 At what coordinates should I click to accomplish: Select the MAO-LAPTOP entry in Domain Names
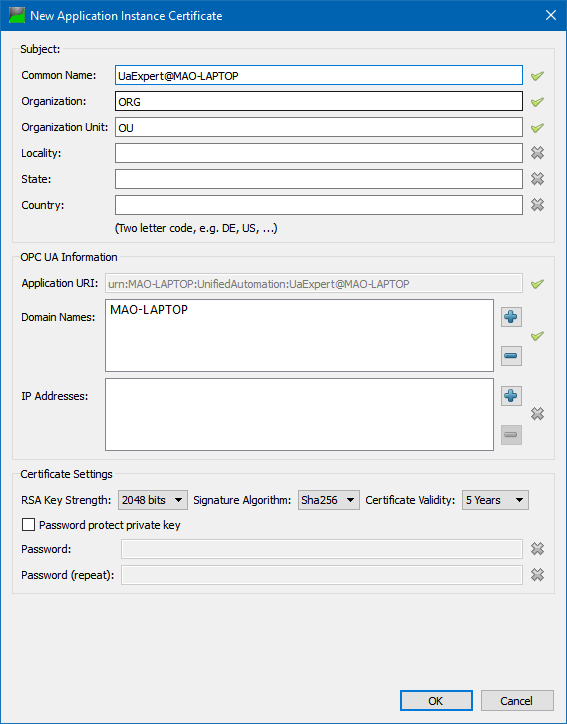149,310
